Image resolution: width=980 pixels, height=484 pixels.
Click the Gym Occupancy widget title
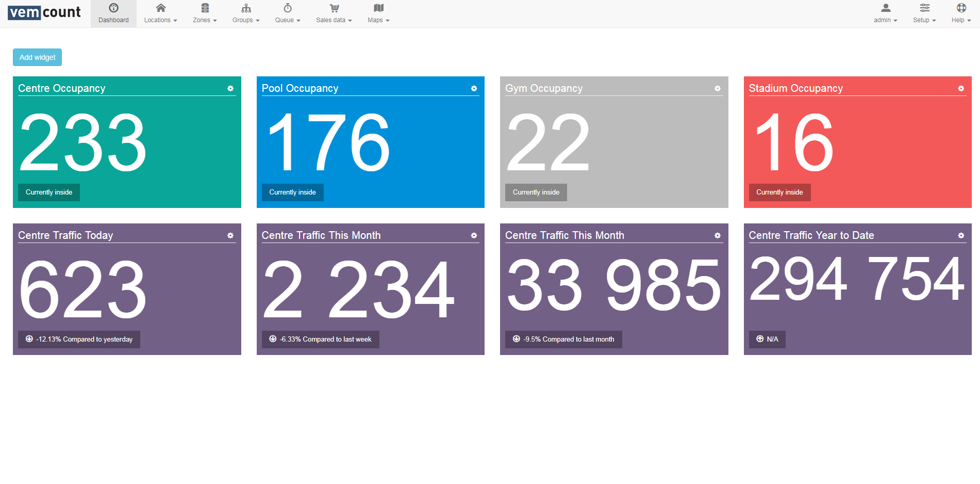[544, 88]
